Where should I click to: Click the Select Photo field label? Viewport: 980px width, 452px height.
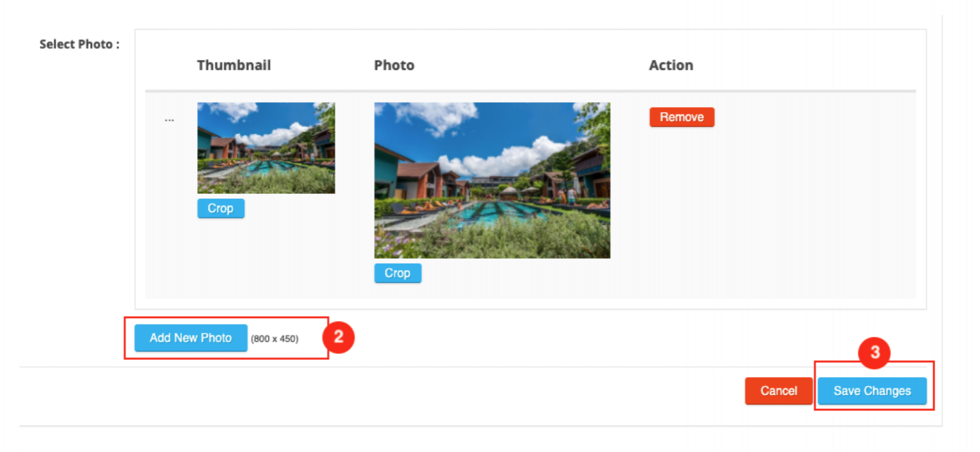pyautogui.click(x=79, y=45)
